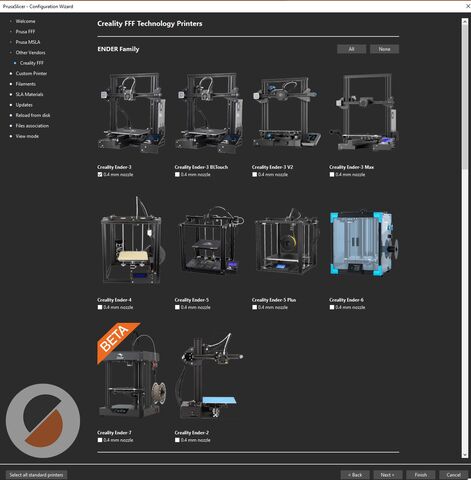The width and height of the screenshot is (471, 480).
Task: Enable Ender-6 0.4 mm nozzle checkbox
Action: pyautogui.click(x=332, y=307)
